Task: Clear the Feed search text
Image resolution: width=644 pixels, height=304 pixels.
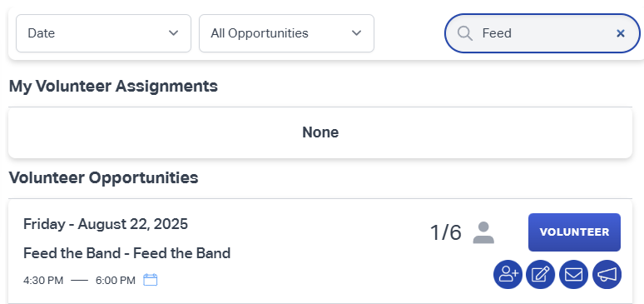Action: [x=621, y=33]
